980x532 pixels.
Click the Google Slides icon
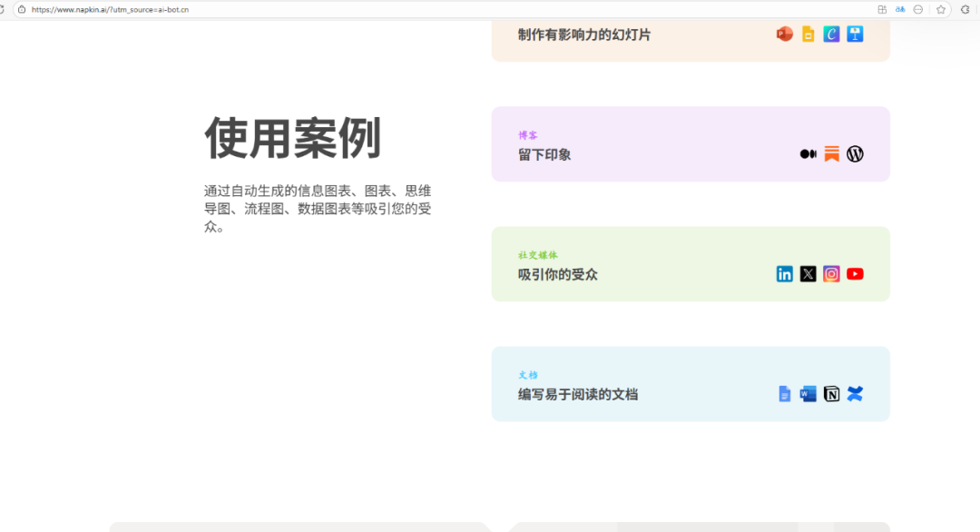click(x=808, y=34)
